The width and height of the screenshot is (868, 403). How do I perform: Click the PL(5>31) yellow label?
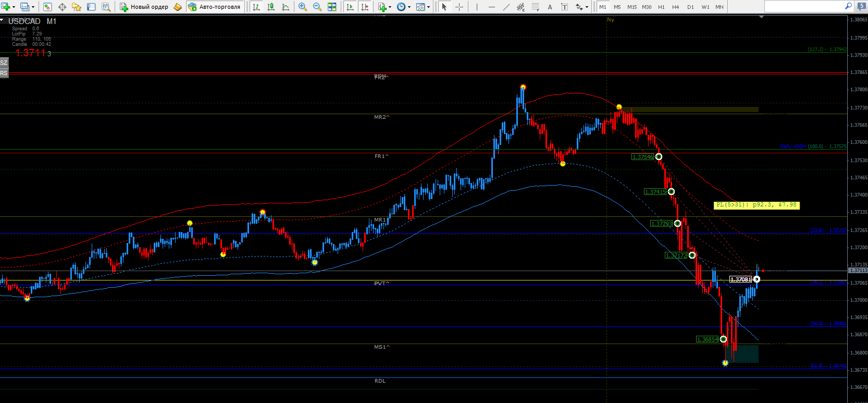coord(757,205)
